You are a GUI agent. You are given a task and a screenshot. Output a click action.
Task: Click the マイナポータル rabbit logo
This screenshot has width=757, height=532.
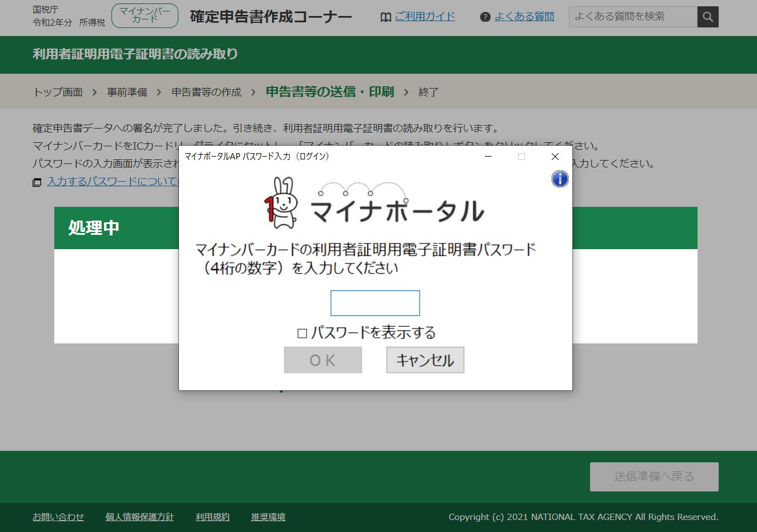pyautogui.click(x=281, y=203)
